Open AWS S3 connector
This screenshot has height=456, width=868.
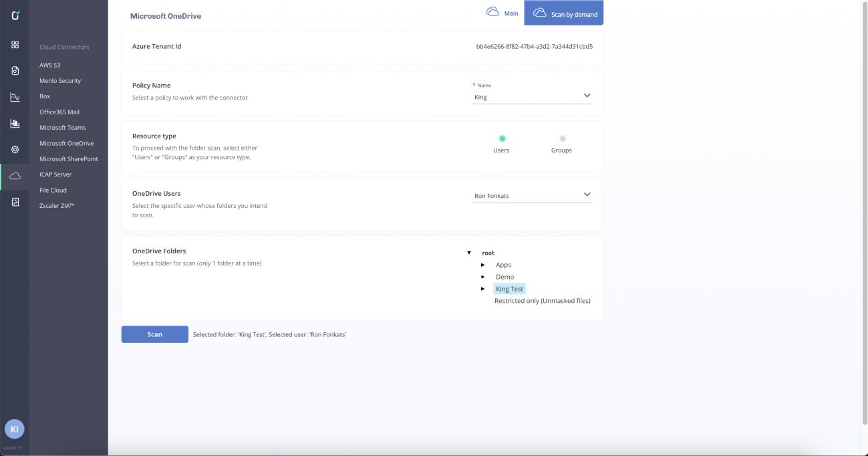(x=50, y=65)
